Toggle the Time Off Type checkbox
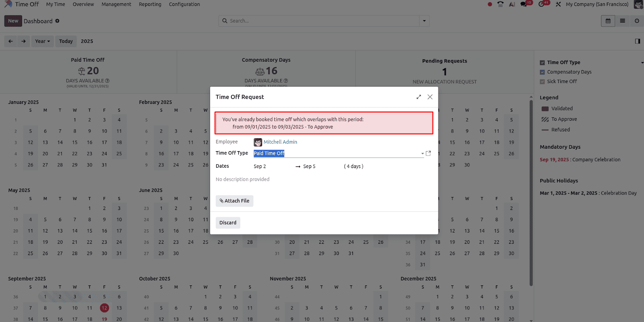 [x=542, y=62]
